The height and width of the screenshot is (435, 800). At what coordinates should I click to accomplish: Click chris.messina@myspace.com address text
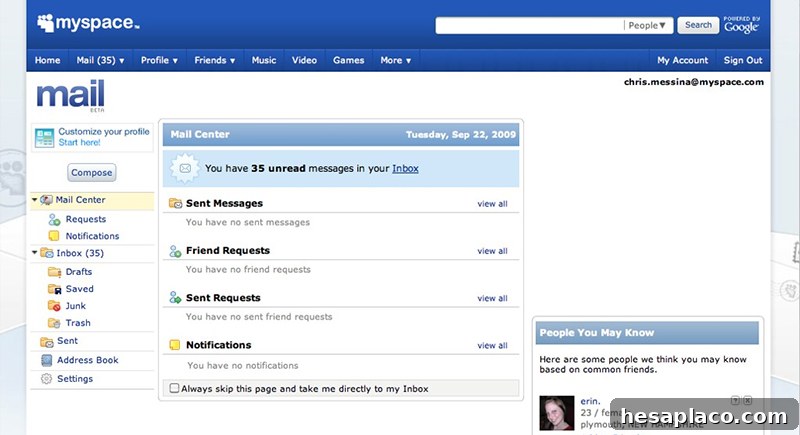point(694,82)
